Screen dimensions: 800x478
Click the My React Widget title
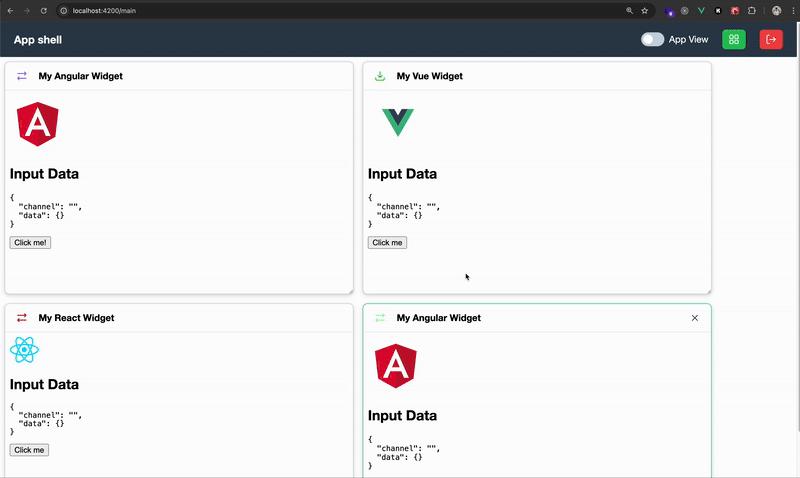[77, 318]
